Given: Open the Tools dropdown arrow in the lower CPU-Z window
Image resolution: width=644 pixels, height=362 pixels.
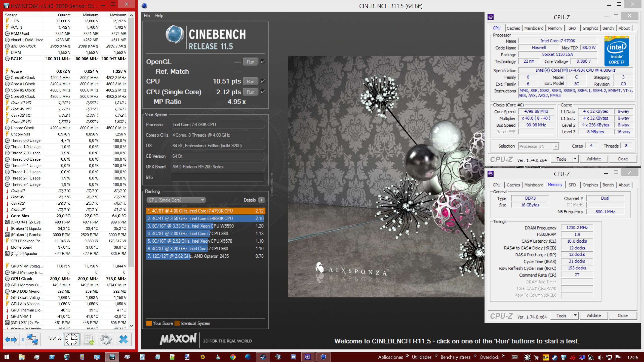Looking at the screenshot, I should (x=575, y=315).
